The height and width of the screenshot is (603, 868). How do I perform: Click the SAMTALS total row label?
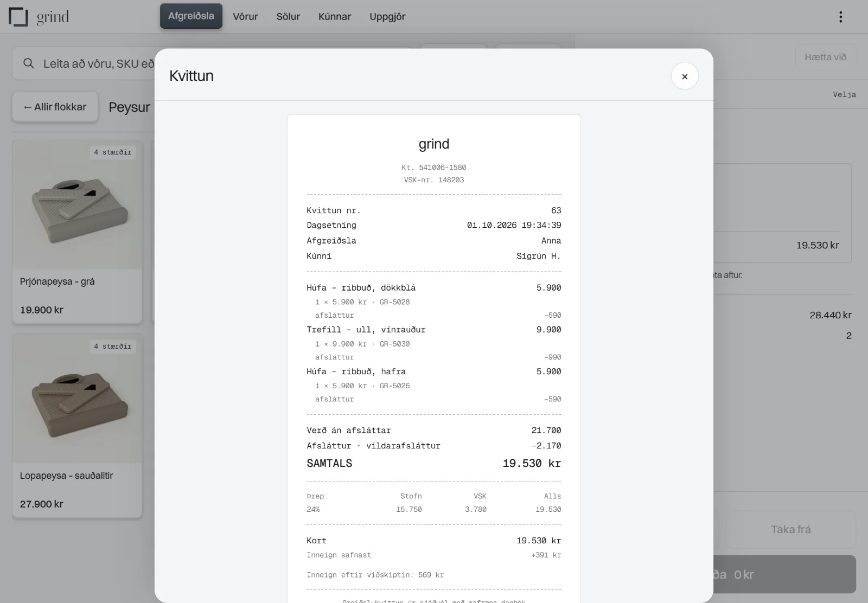(x=329, y=463)
